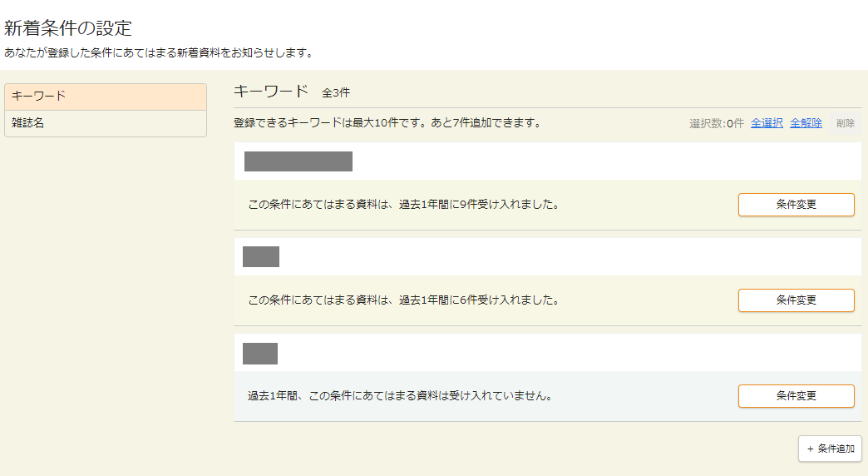Click the 全3件 count beside キーワード heading
This screenshot has height=476, width=868.
click(x=336, y=92)
